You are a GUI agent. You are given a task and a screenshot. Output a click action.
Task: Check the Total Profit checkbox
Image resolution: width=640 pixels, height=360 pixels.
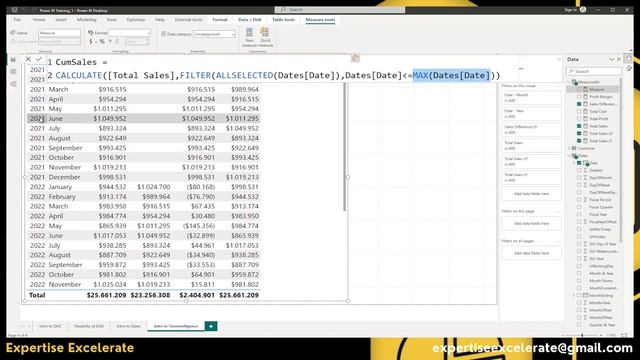pos(579,119)
